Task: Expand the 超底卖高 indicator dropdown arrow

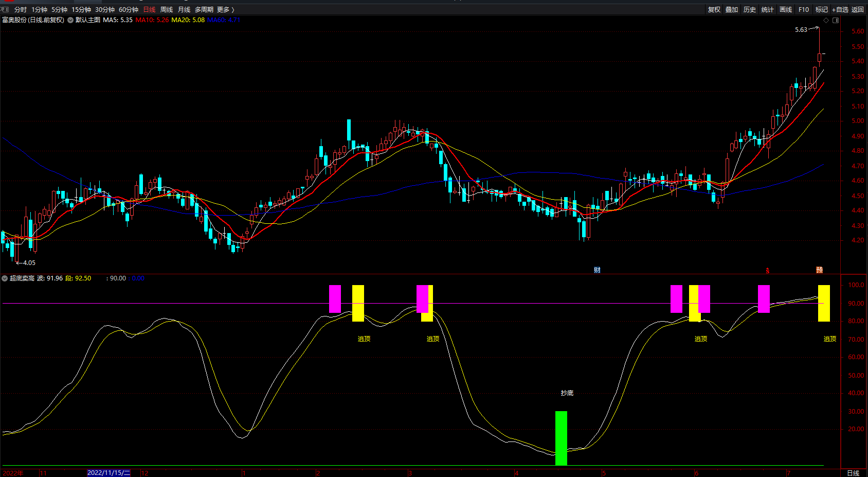Action: [x=5, y=278]
